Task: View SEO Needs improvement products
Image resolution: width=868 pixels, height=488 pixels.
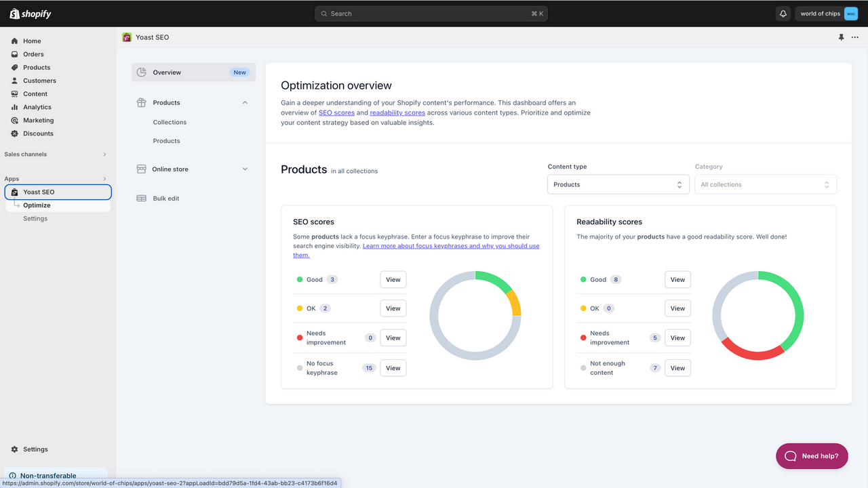Action: tap(393, 338)
